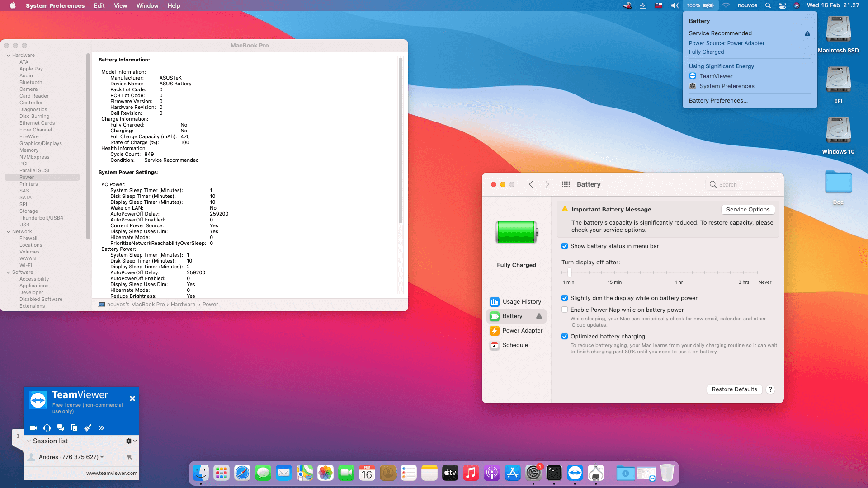868x488 pixels.
Task: Choose Battery Preferences… in battery menu
Action: tap(718, 100)
